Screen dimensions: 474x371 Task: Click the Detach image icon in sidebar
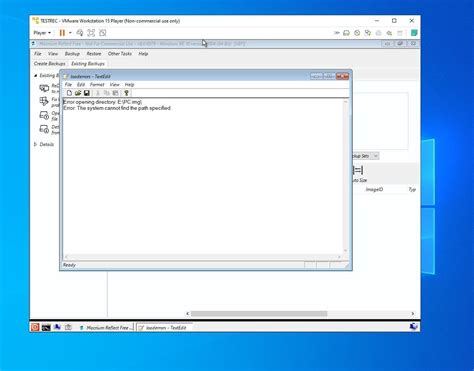point(44,129)
